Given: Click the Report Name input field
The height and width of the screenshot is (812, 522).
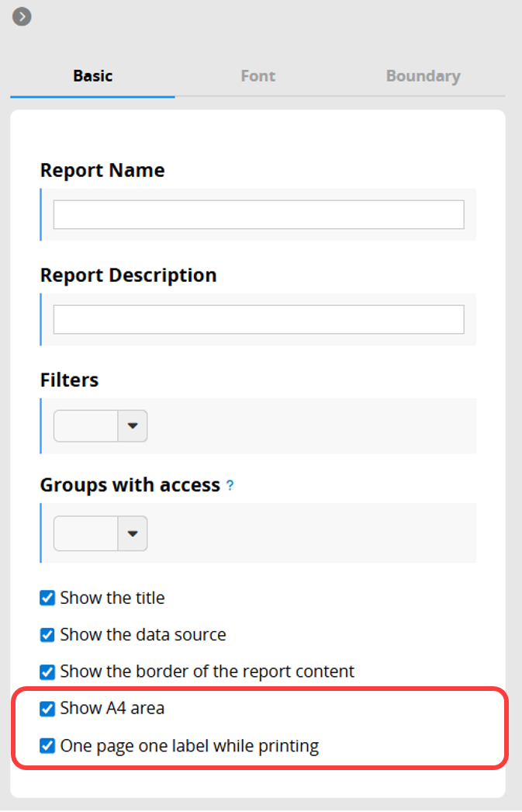Looking at the screenshot, I should (x=258, y=214).
